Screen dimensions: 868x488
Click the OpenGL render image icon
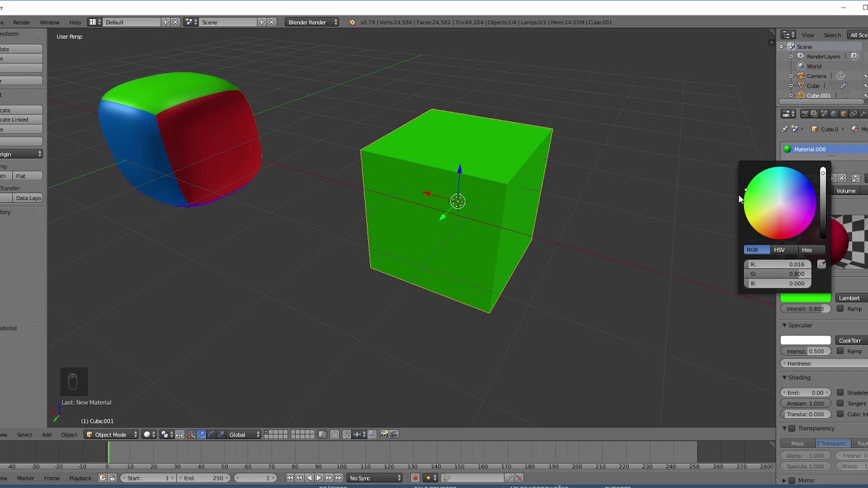384,434
